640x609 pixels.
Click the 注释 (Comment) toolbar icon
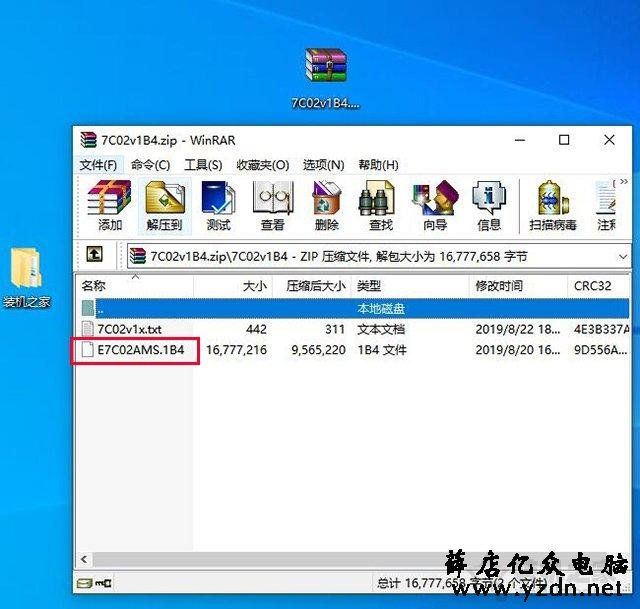tap(606, 206)
